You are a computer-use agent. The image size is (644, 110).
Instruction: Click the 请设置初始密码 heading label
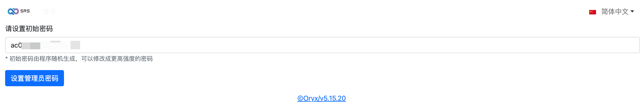tap(29, 29)
